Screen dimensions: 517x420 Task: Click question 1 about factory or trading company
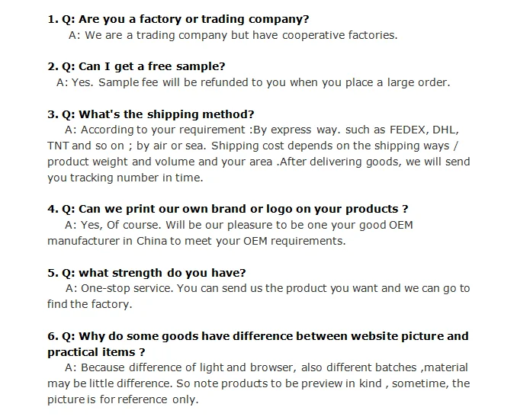pyautogui.click(x=178, y=19)
